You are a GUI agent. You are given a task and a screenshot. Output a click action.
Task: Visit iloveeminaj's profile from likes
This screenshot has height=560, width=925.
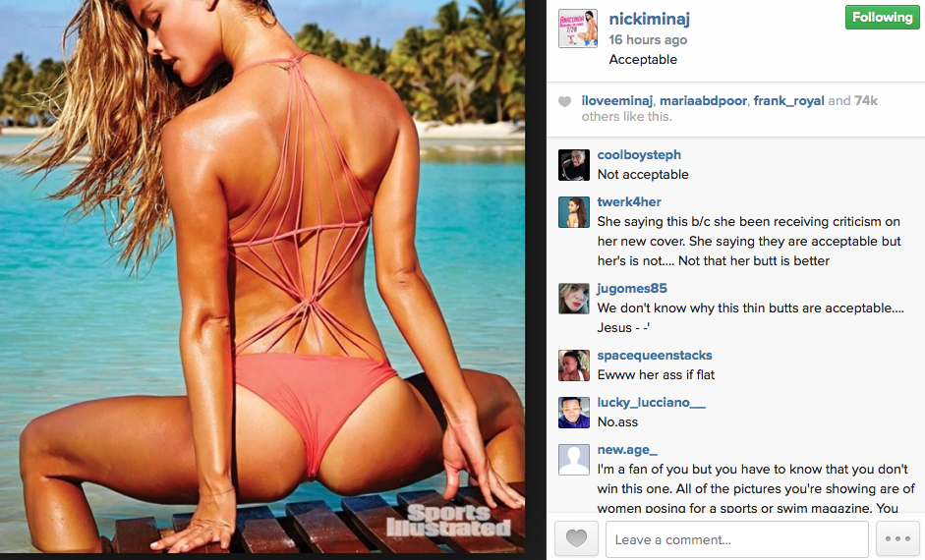coord(617,101)
